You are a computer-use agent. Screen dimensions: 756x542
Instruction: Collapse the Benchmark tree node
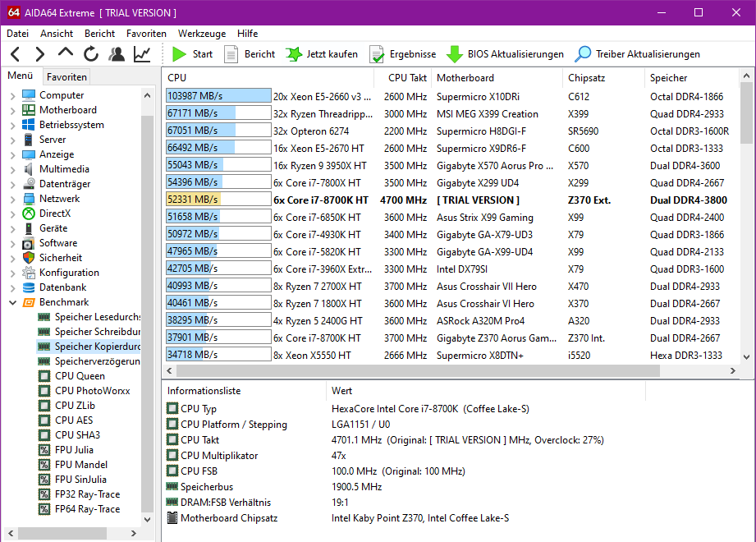pyautogui.click(x=12, y=302)
